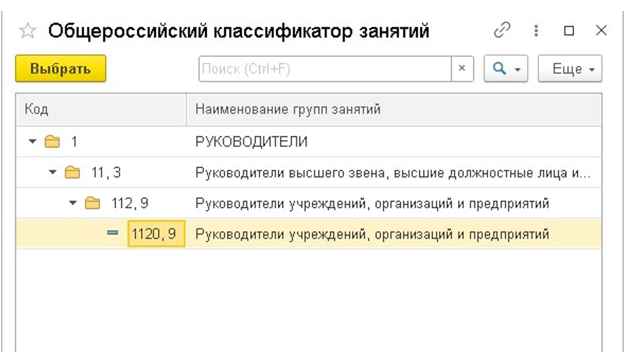The height and width of the screenshot is (364, 640).
Task: Click the Наименование групп занятий column header
Action: pos(288,110)
